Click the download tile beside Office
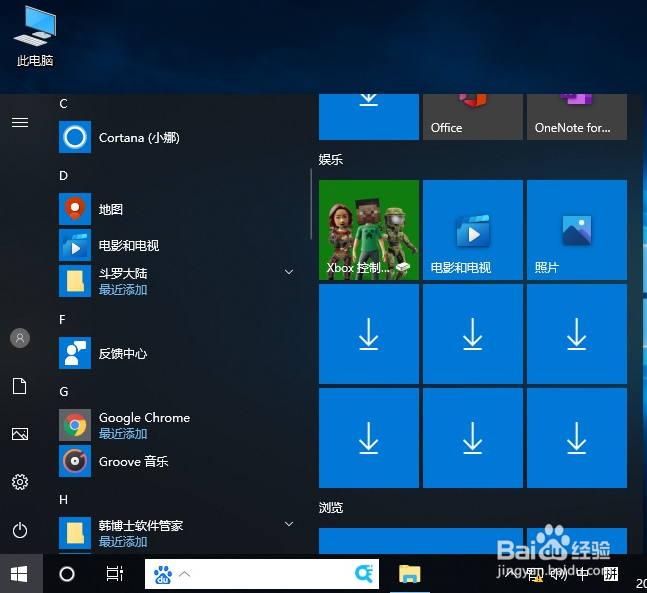Screen dimensions: 647x593 tap(369, 117)
